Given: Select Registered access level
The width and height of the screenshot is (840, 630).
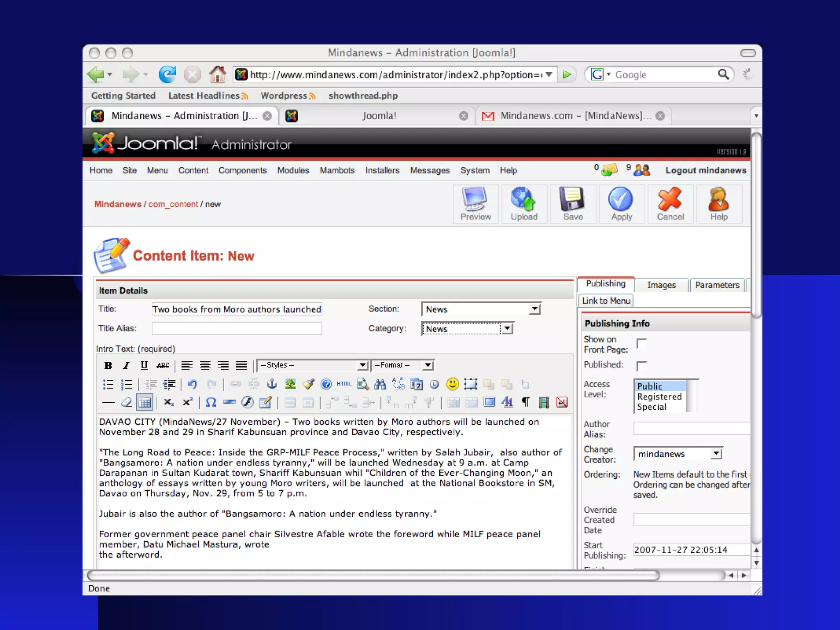Looking at the screenshot, I should 659,397.
